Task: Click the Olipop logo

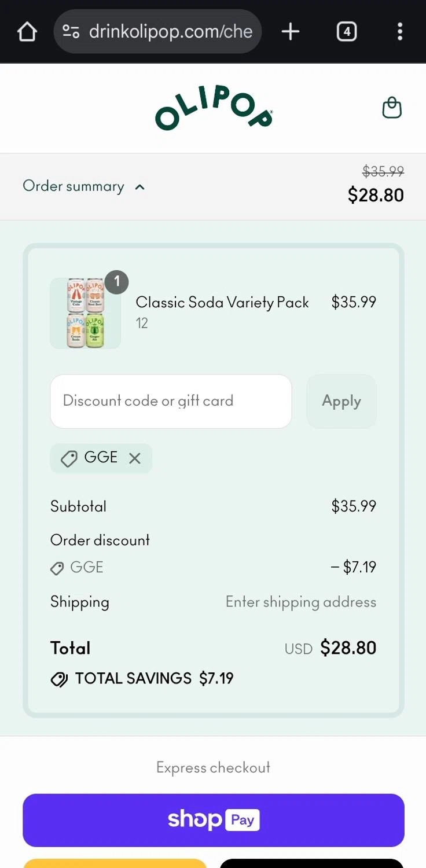Action: 214,109
